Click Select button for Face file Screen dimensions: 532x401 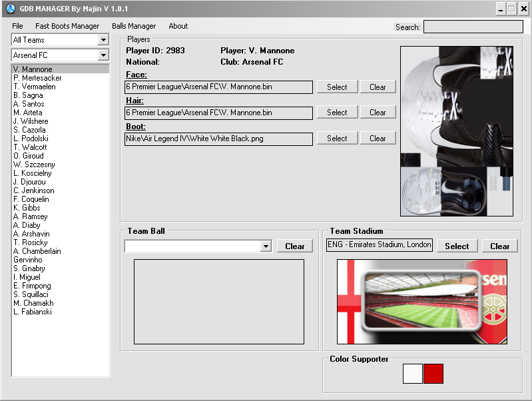[x=338, y=87]
